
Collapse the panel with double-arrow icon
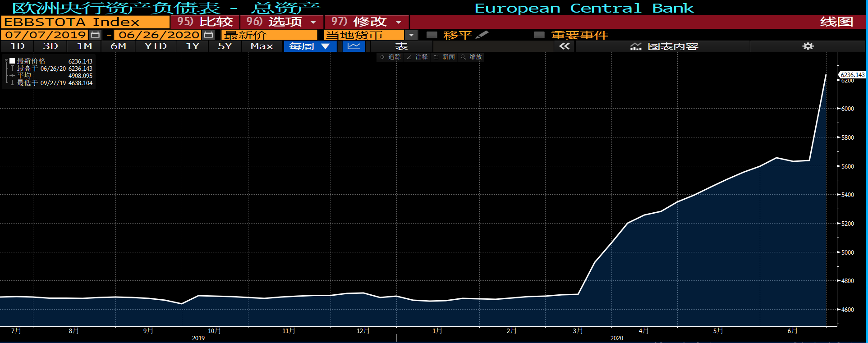click(564, 46)
